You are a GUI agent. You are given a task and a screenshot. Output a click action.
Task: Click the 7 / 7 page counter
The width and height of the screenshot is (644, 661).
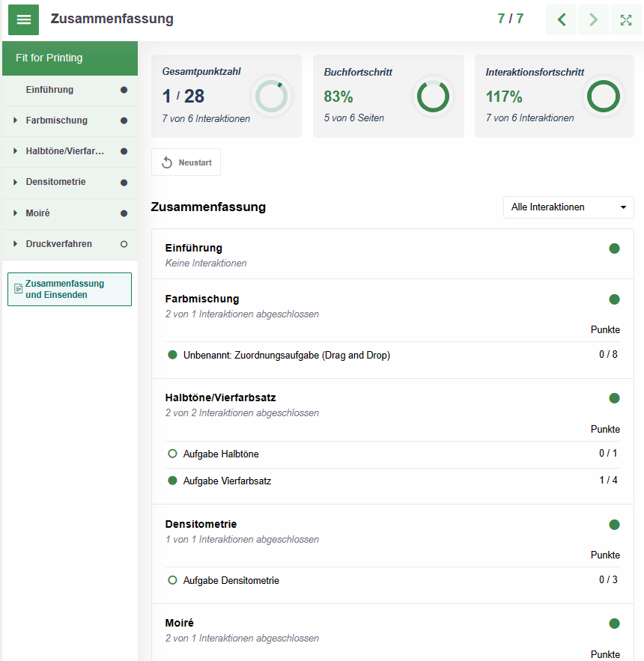[x=510, y=19]
